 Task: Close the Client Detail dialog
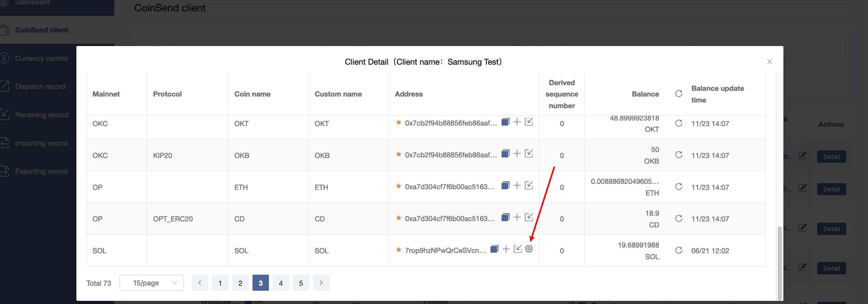click(769, 61)
